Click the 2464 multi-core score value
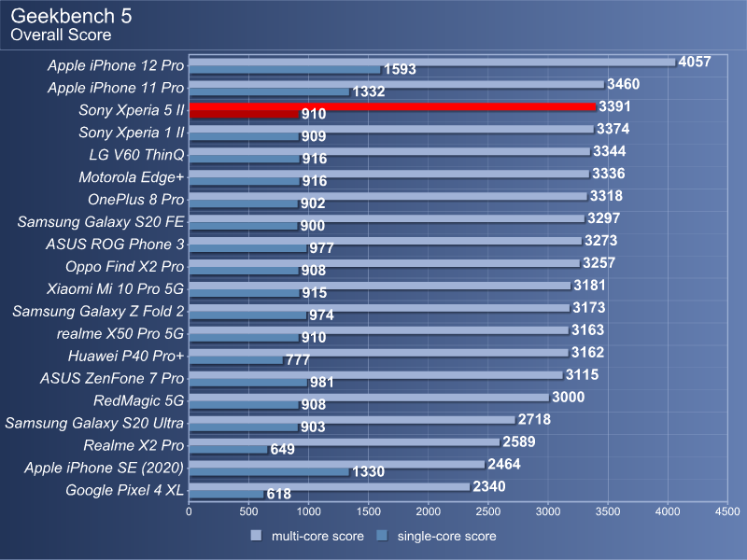 pos(504,465)
